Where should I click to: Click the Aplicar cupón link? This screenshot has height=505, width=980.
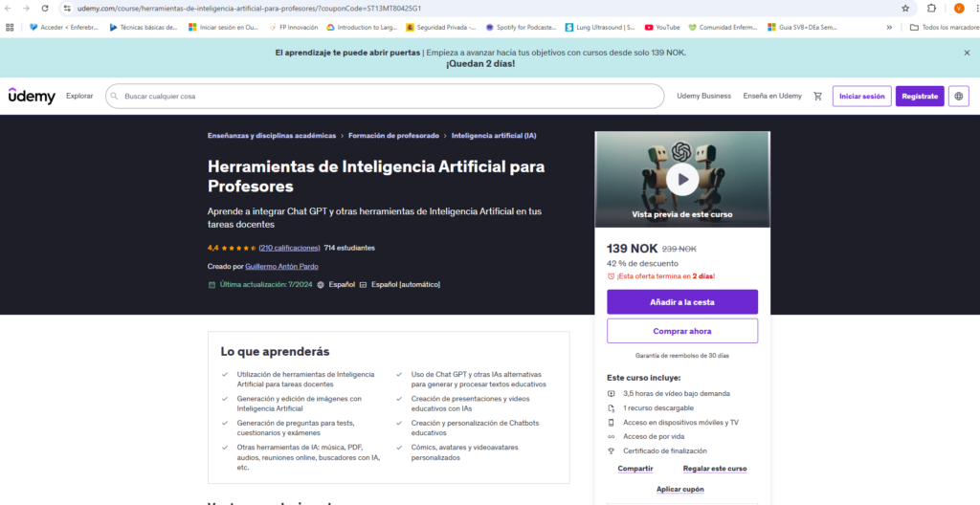coord(680,489)
